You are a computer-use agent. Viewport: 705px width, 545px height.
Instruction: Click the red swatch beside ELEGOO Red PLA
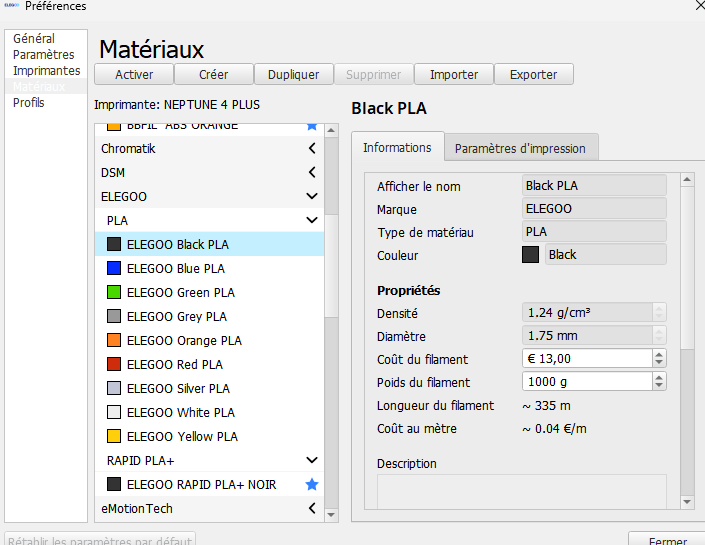pyautogui.click(x=114, y=364)
